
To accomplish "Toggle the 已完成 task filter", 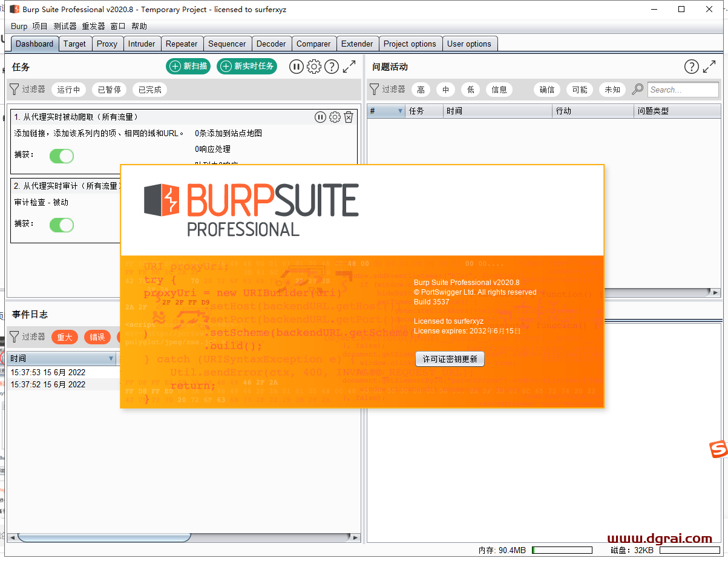I will coord(149,90).
